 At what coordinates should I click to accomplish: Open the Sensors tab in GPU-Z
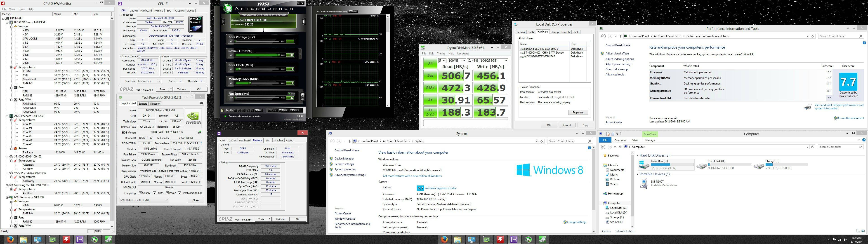[x=143, y=103]
